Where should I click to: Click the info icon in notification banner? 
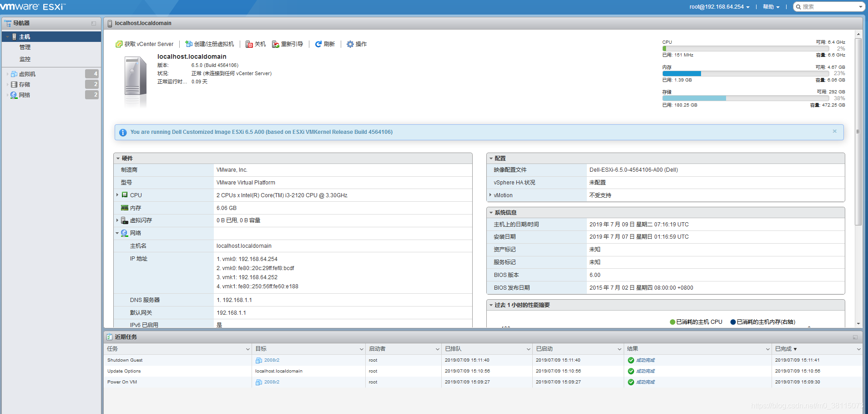123,133
